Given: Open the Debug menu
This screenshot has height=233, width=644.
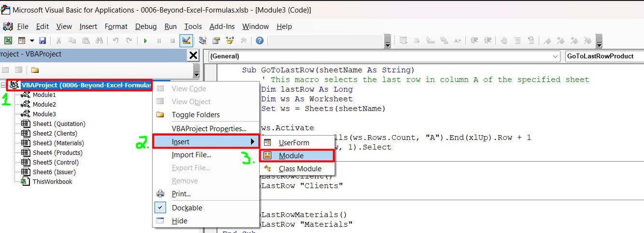Looking at the screenshot, I should click(x=146, y=27).
